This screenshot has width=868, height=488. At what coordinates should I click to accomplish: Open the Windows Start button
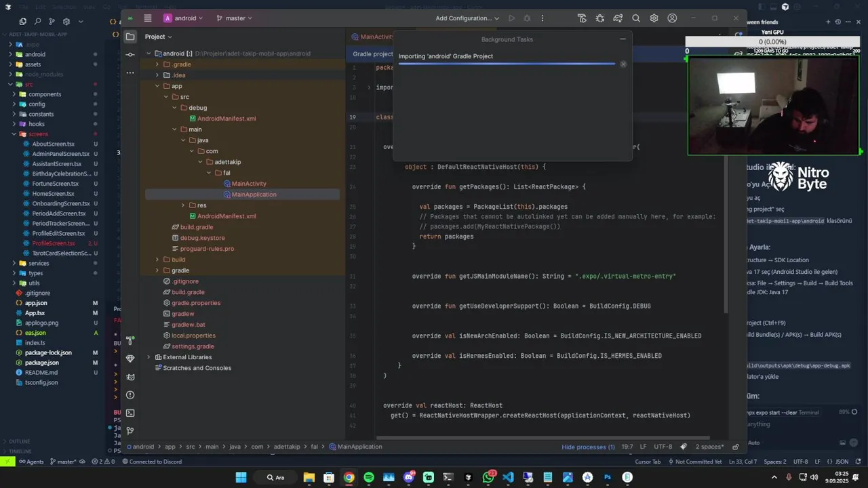click(x=241, y=477)
